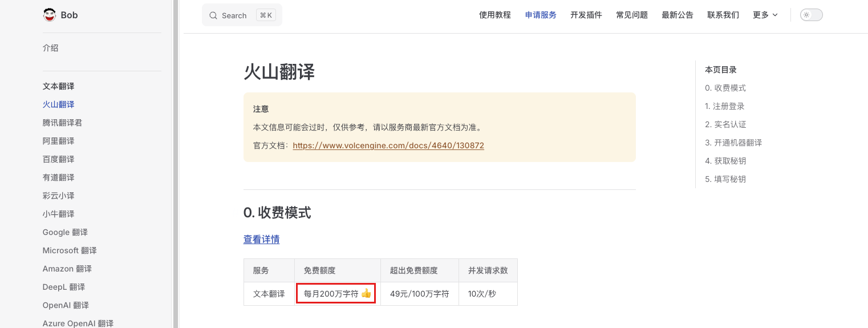
Task: Open the Search box
Action: point(242,15)
